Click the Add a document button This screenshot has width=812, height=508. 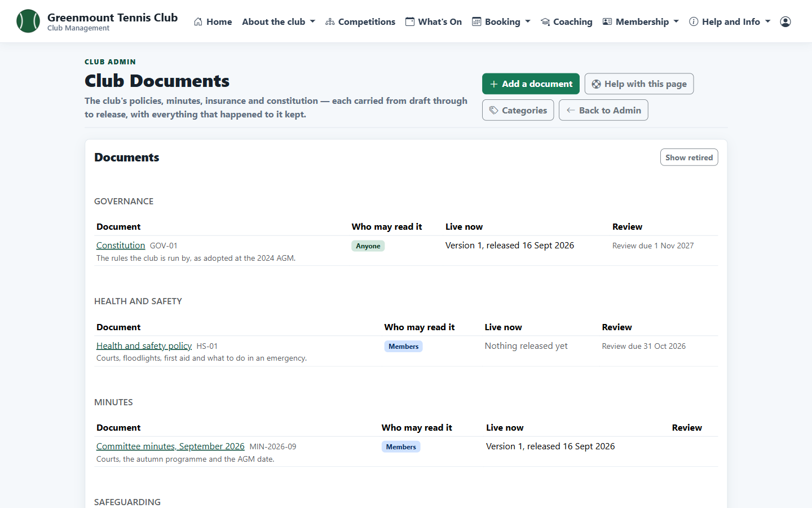(x=531, y=84)
